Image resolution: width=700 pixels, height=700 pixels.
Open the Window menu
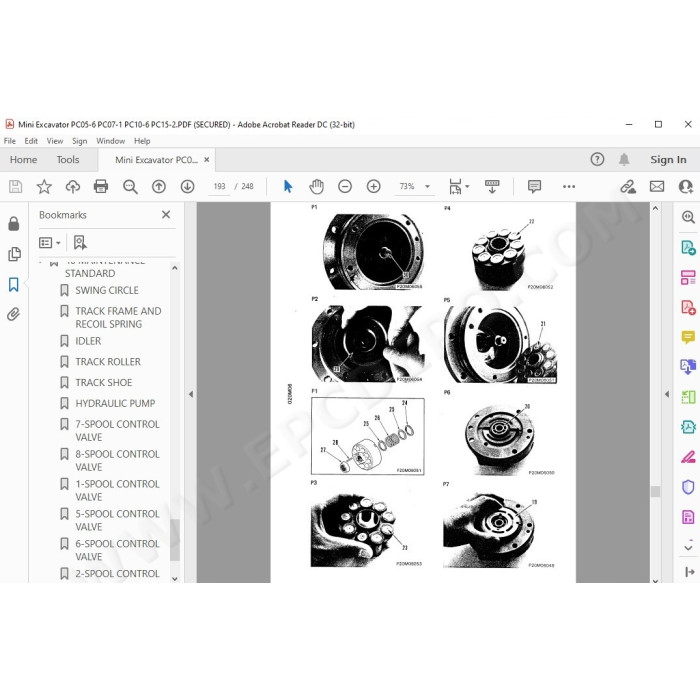click(x=110, y=141)
